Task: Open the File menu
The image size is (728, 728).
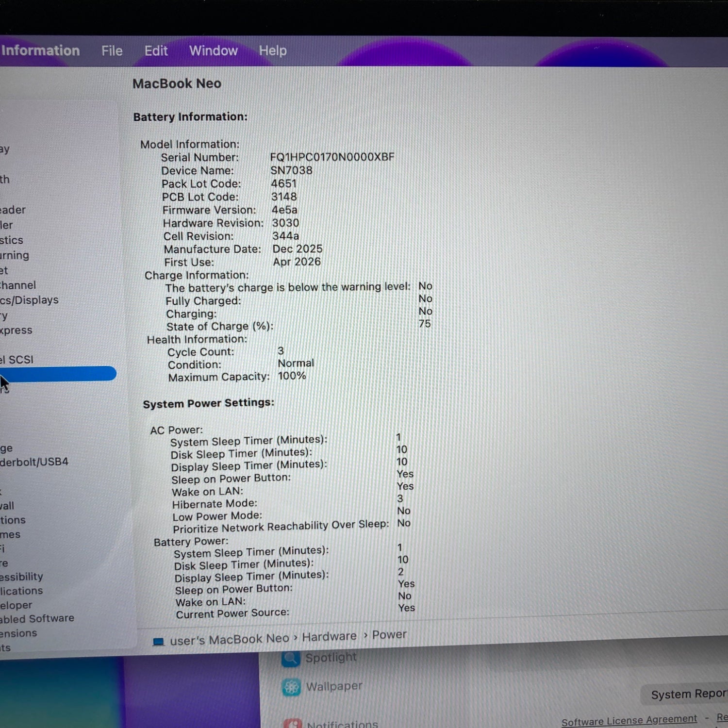Action: pyautogui.click(x=112, y=50)
